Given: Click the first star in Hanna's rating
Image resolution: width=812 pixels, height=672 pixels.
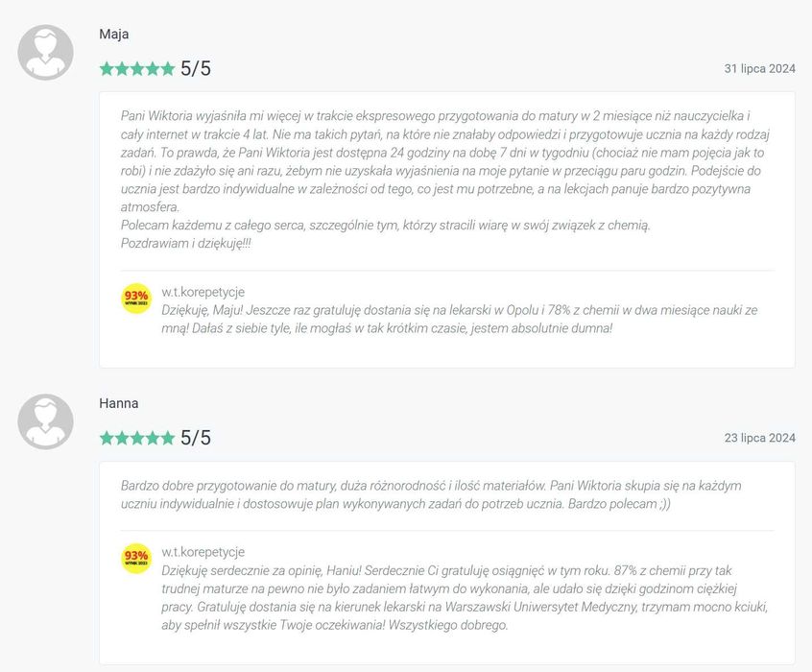Looking at the screenshot, I should 107,438.
